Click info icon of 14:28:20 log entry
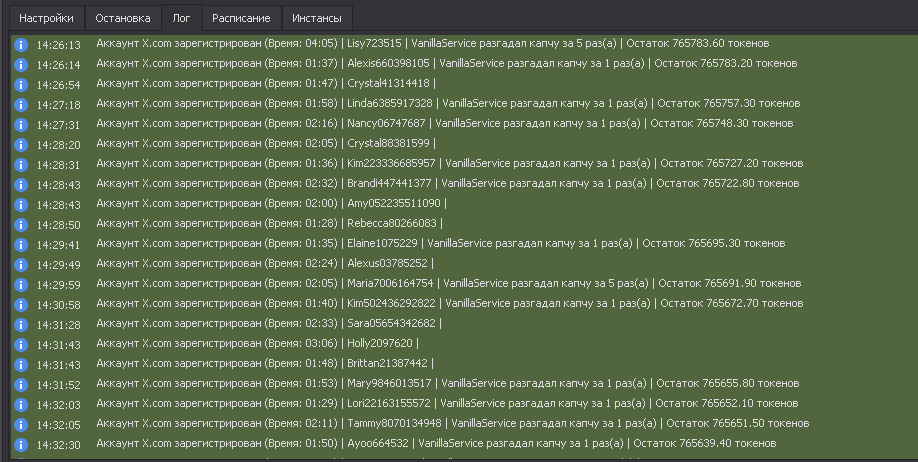The image size is (918, 462). coord(21,145)
